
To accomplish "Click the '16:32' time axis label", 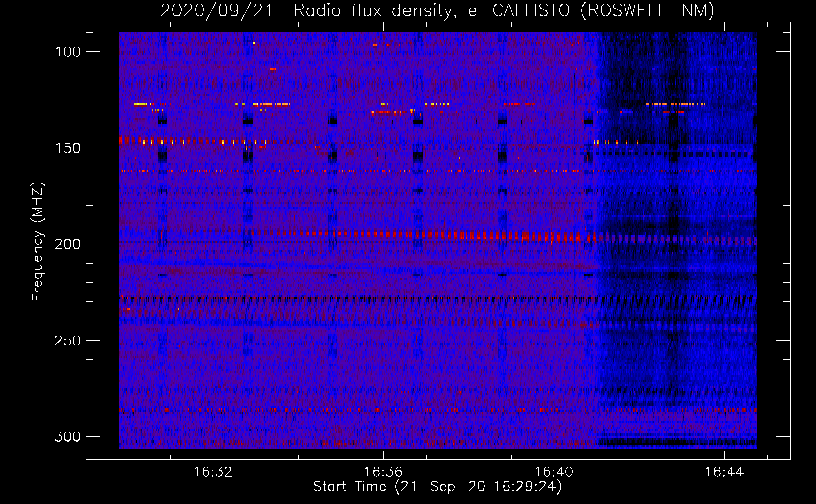I will pyautogui.click(x=213, y=472).
